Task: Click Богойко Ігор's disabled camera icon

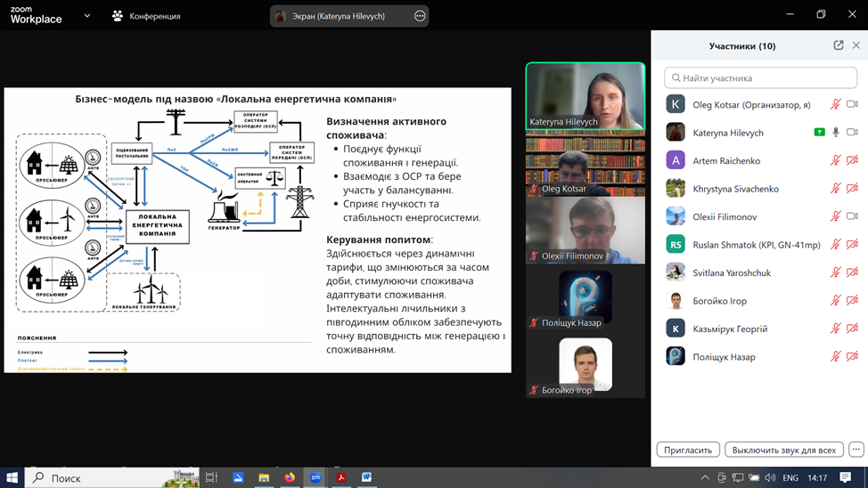Action: click(x=852, y=300)
